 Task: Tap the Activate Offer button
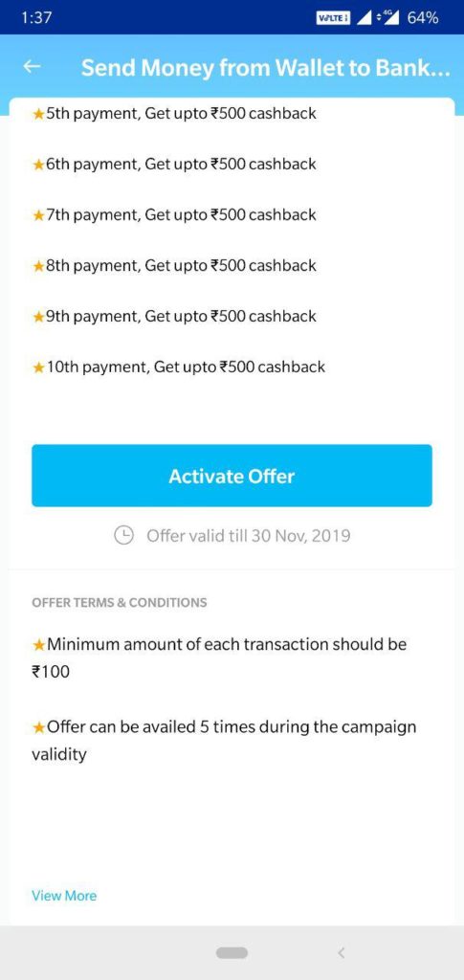click(232, 476)
